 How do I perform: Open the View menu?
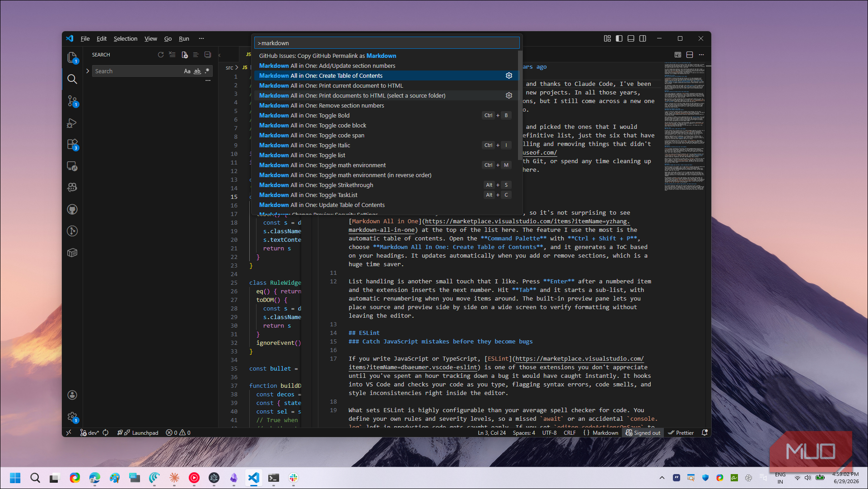151,38
